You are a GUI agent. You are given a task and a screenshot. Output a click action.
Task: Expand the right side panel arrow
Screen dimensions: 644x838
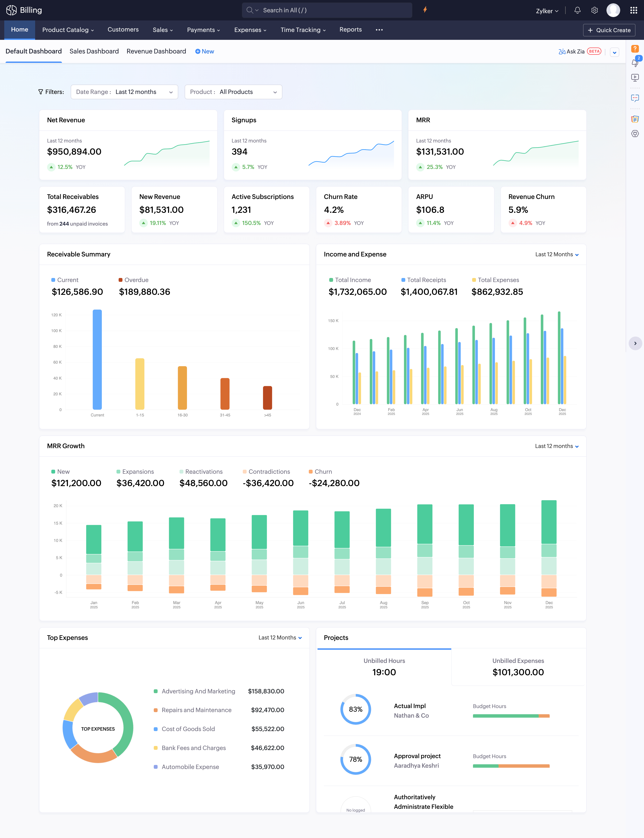click(x=635, y=343)
